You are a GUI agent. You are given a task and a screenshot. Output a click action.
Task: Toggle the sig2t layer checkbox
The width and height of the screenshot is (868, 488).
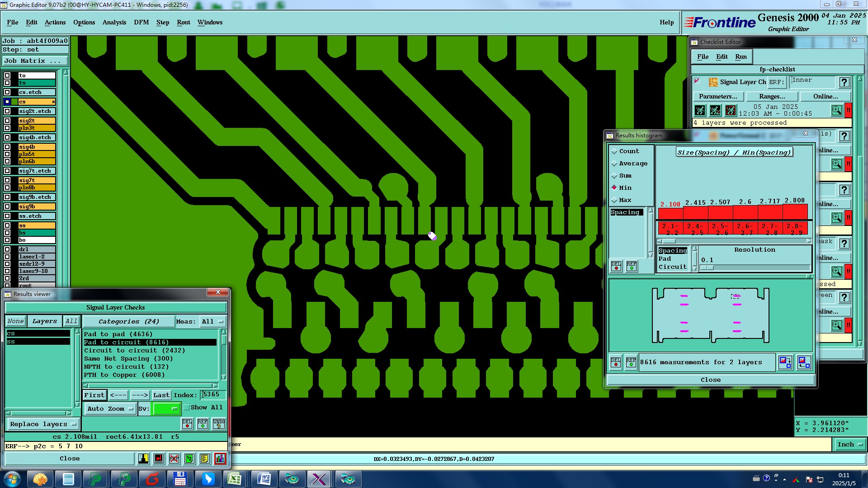click(7, 121)
